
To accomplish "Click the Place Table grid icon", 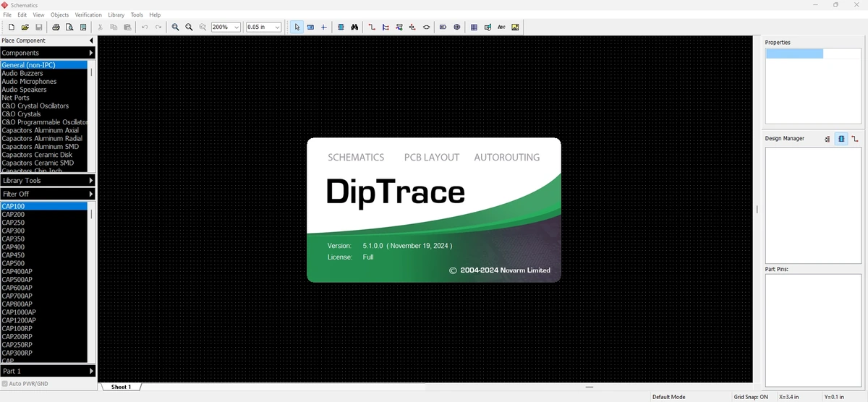I will tap(474, 27).
